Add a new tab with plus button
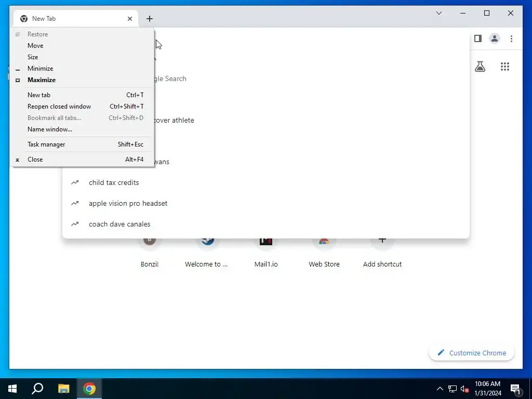Viewport: 532px width, 399px height. coord(150,19)
